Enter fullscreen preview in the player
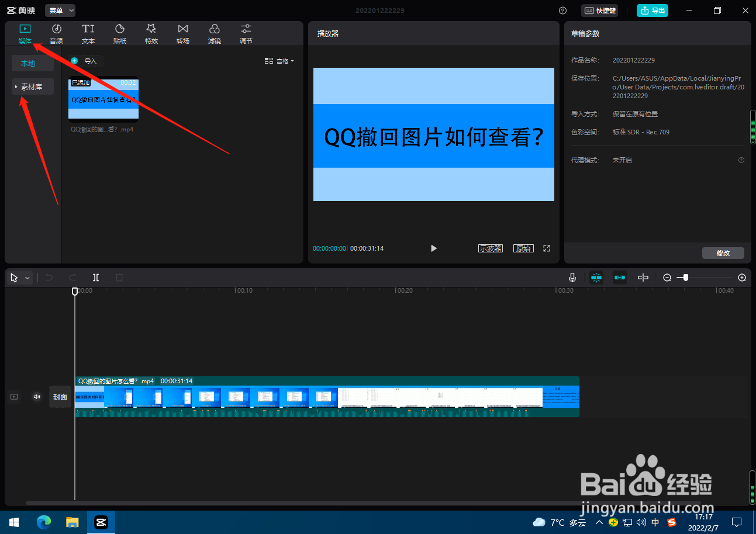Screen dimensions: 756x534 tap(547, 248)
